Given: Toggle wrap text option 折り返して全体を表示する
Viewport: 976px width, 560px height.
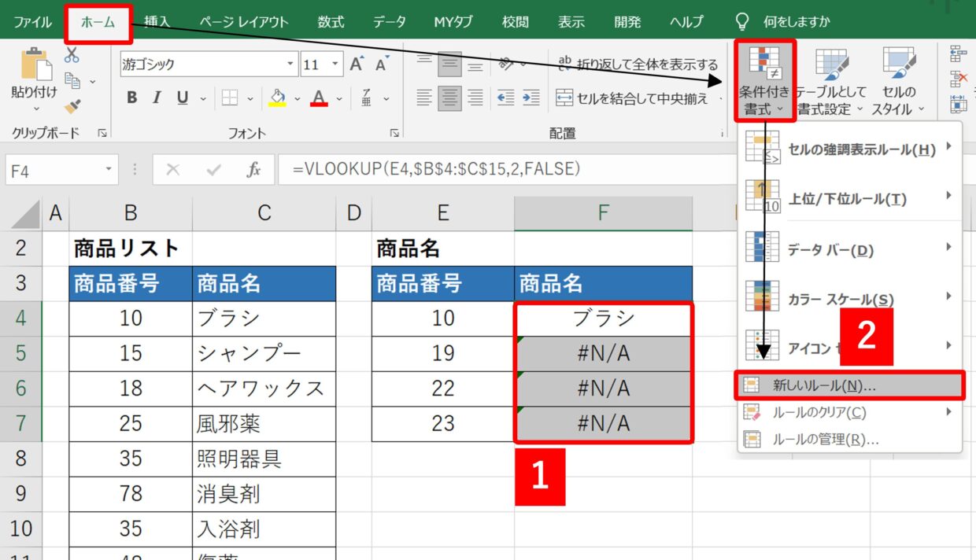Looking at the screenshot, I should tap(637, 64).
